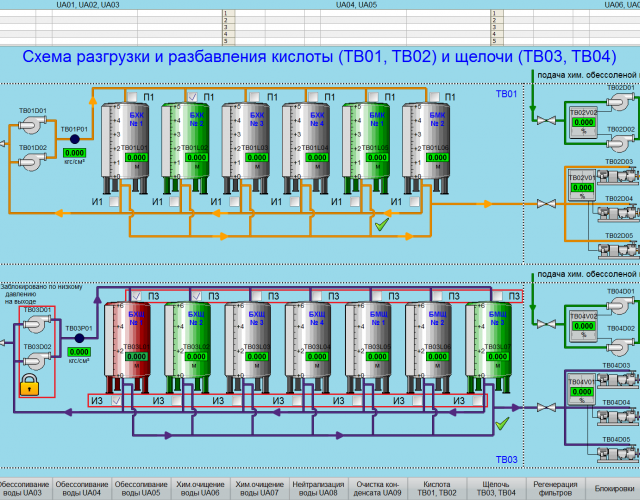The image size is (640, 500).
Task: Click the TB02V02 percentage value field
Action: pyautogui.click(x=582, y=126)
